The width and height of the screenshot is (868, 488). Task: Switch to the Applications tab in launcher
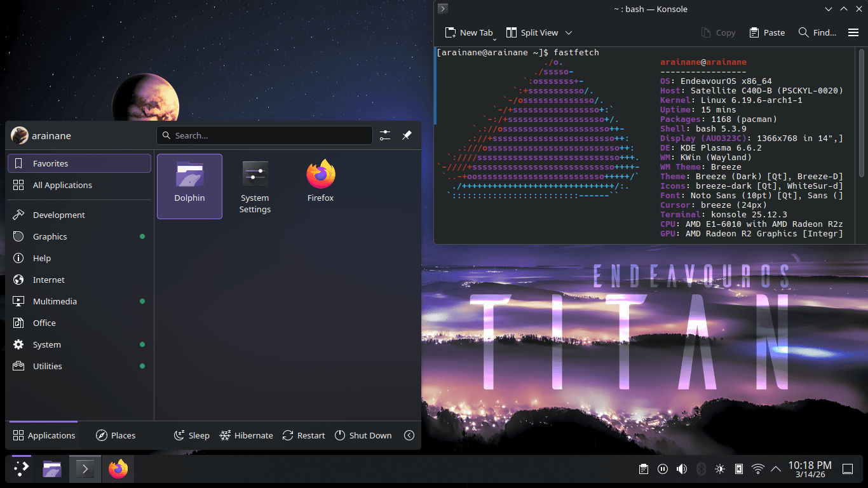pyautogui.click(x=43, y=435)
